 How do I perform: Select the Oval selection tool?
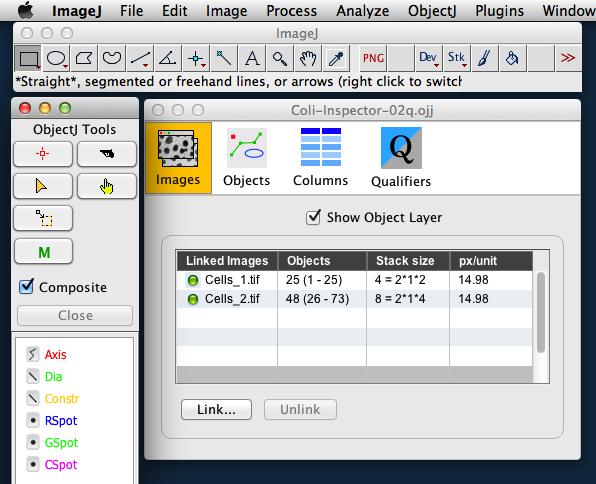coord(56,58)
